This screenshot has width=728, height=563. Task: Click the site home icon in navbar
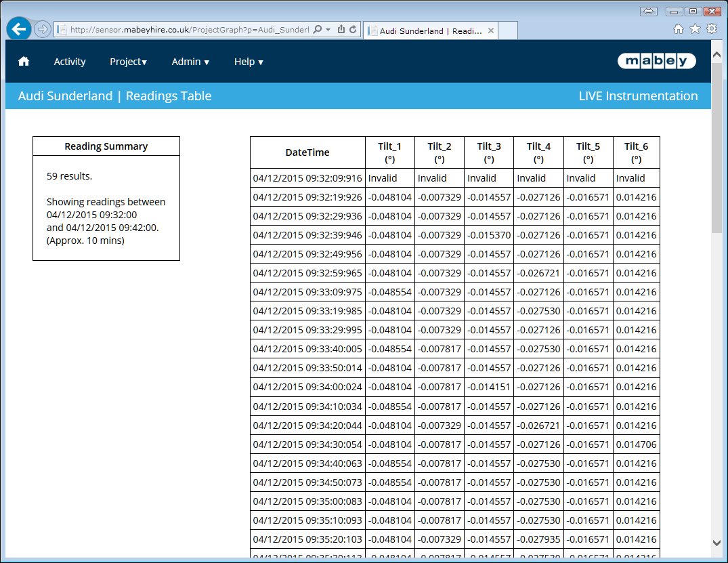click(x=24, y=62)
